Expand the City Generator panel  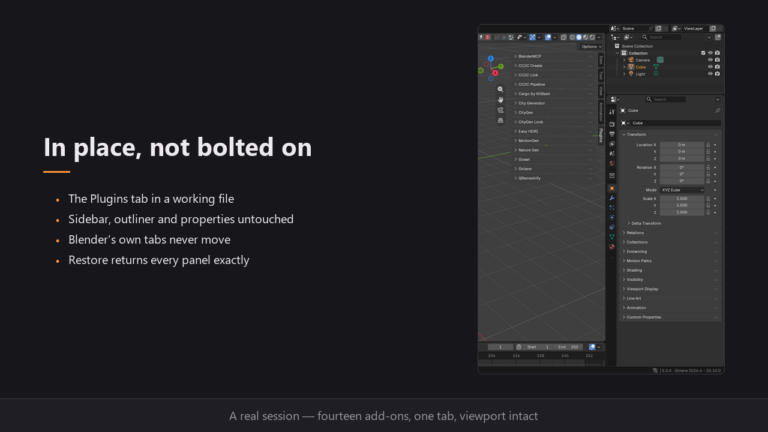pyautogui.click(x=554, y=103)
